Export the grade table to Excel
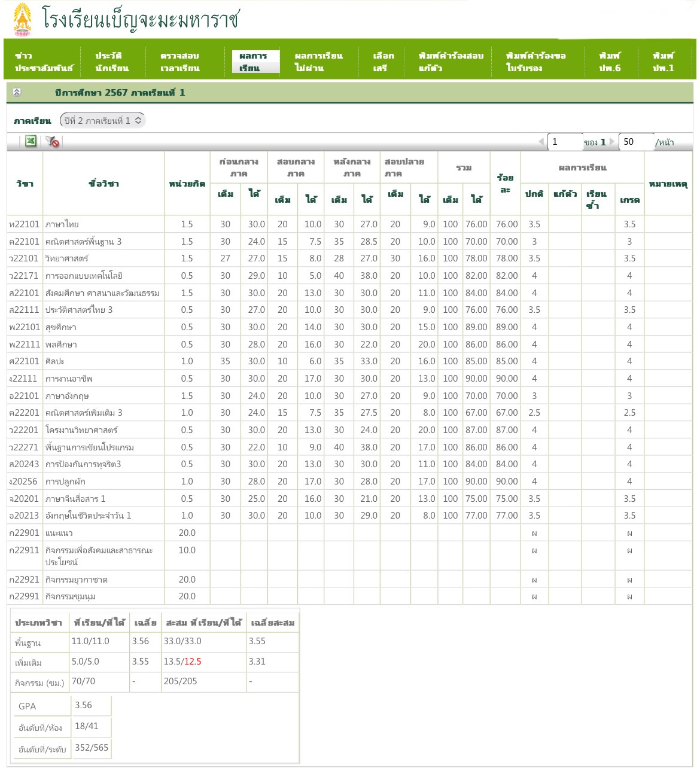This screenshot has width=700, height=768. 31,141
